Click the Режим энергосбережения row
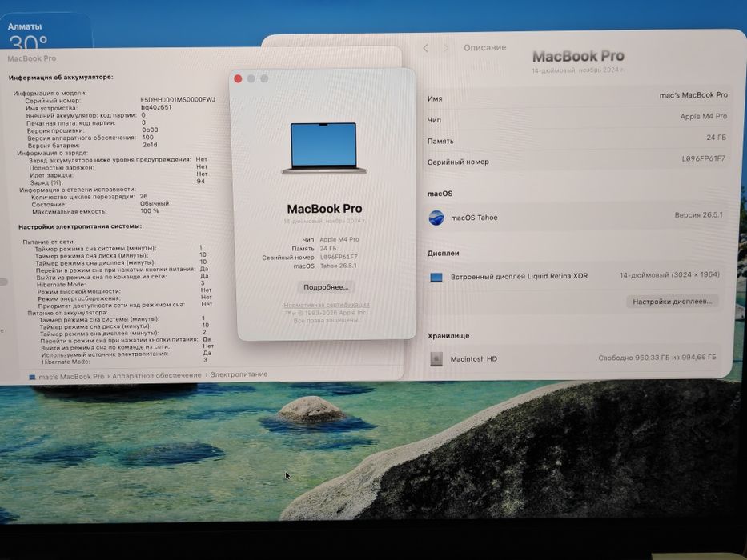This screenshot has width=747, height=560. (x=125, y=298)
